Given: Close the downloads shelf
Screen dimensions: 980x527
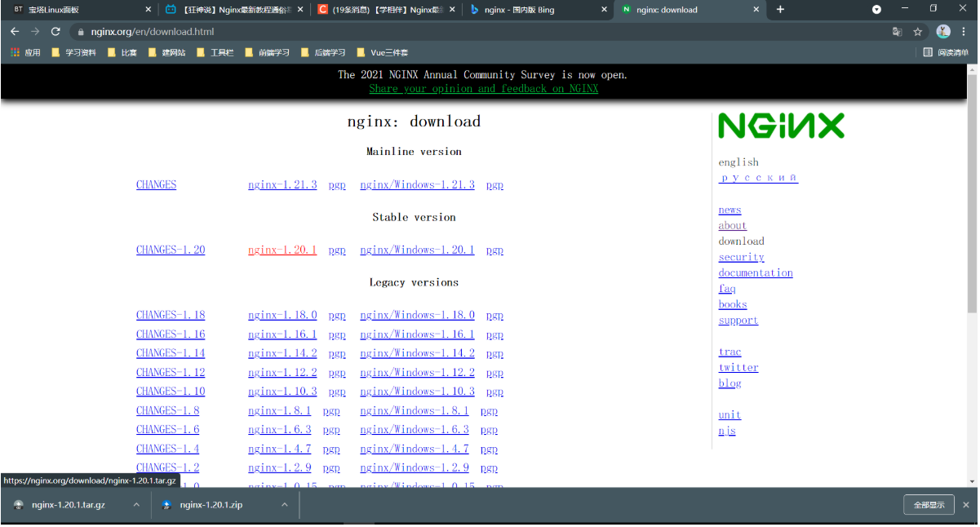Looking at the screenshot, I should [966, 505].
